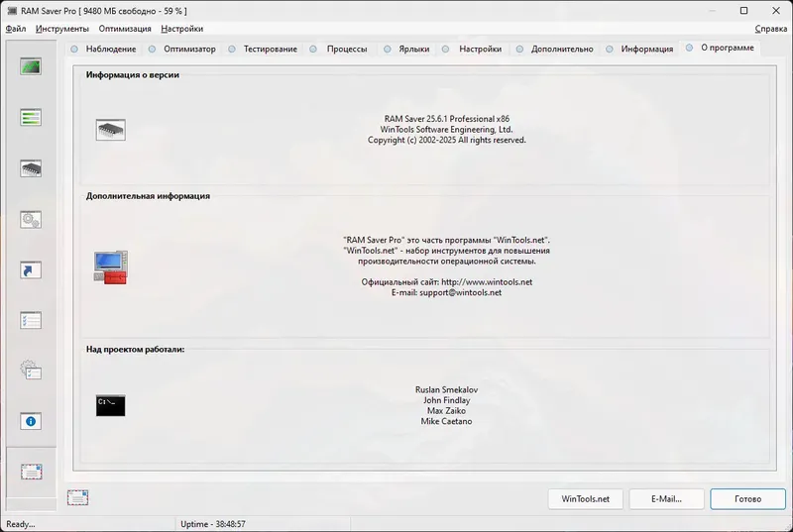
Task: Open the shortcuts arrow sidebar icon
Action: [x=31, y=269]
